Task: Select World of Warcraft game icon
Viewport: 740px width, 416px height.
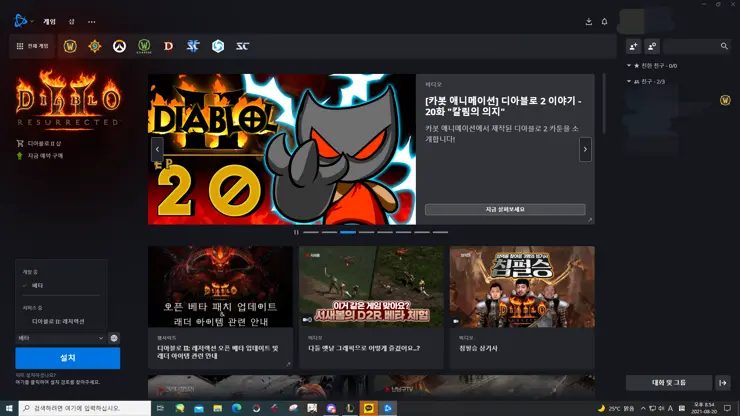Action: pos(70,46)
